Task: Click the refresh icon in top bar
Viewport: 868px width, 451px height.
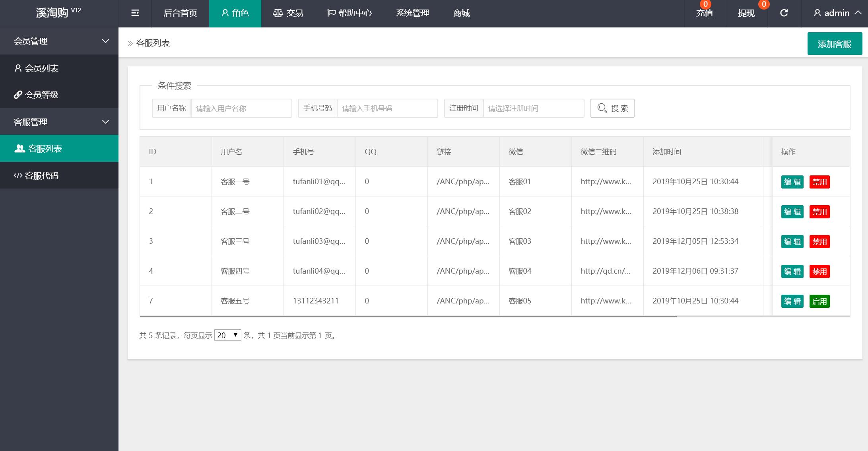Action: (784, 13)
